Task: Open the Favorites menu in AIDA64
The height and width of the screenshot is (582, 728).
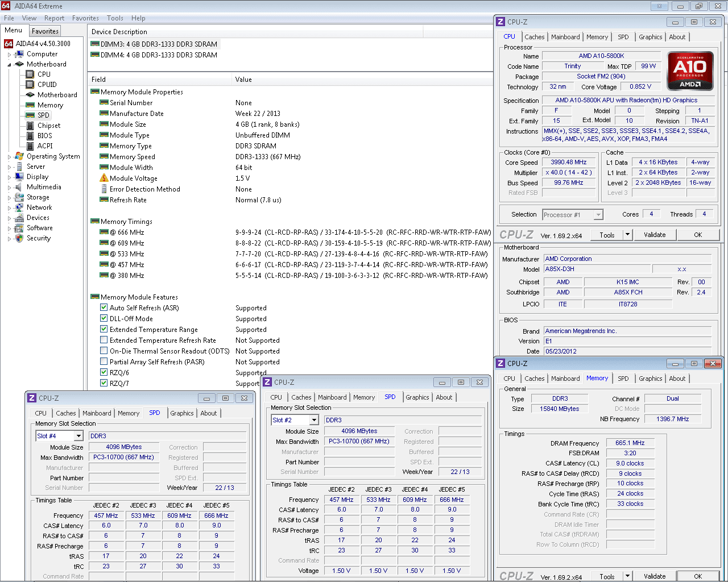Action: coord(85,18)
